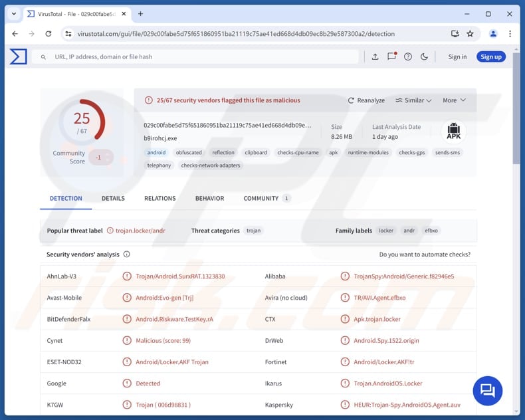525x420 pixels.
Task: Switch to the DETECTION tab
Action: 66,198
